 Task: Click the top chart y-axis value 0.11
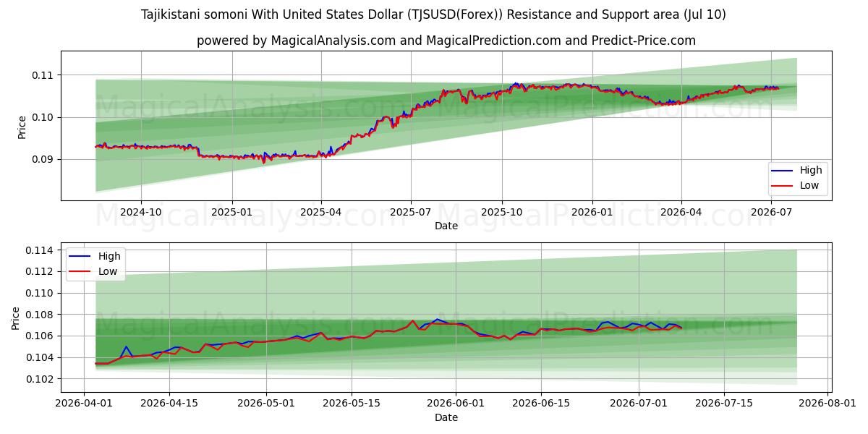43,75
